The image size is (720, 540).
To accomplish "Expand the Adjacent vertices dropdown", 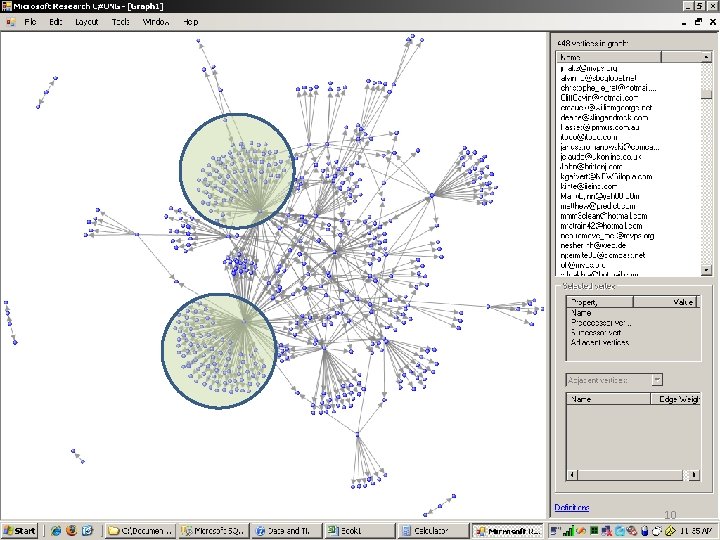I will (x=657, y=380).
